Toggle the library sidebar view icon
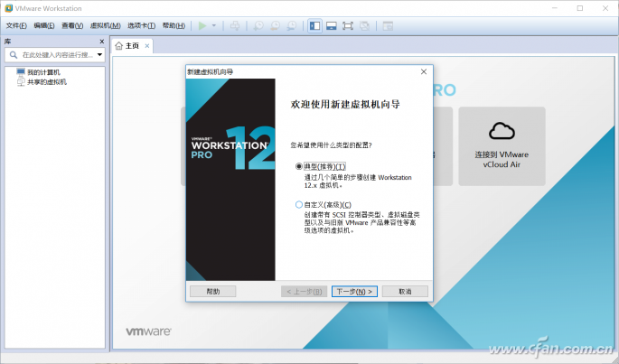This screenshot has height=364, width=619. [314, 26]
